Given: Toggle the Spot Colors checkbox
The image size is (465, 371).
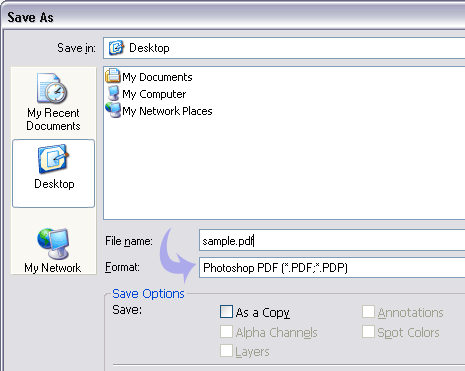Looking at the screenshot, I should coord(368,332).
